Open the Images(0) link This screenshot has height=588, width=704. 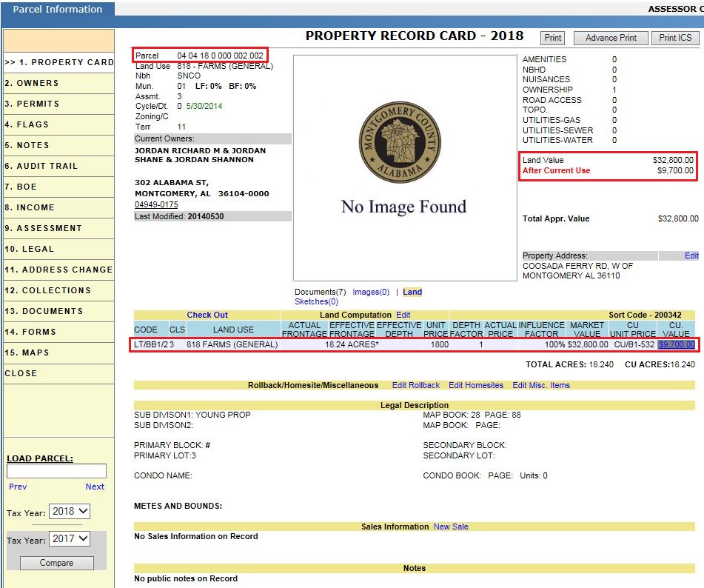[x=371, y=292]
